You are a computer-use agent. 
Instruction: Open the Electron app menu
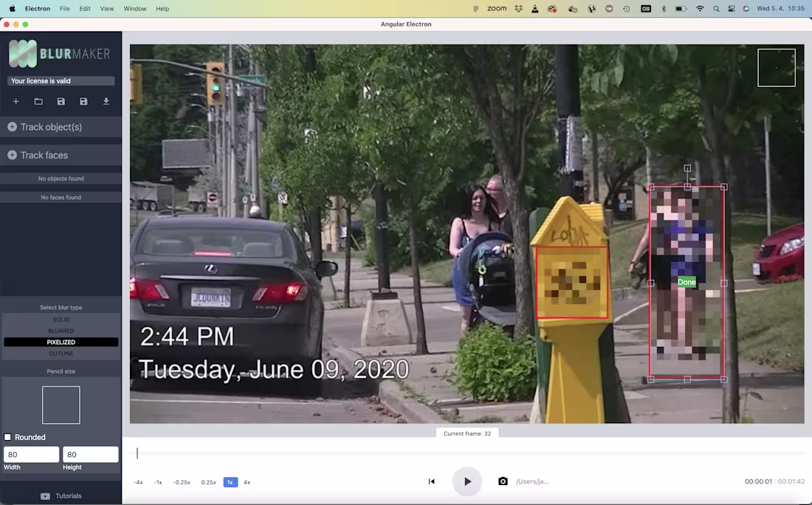point(38,8)
